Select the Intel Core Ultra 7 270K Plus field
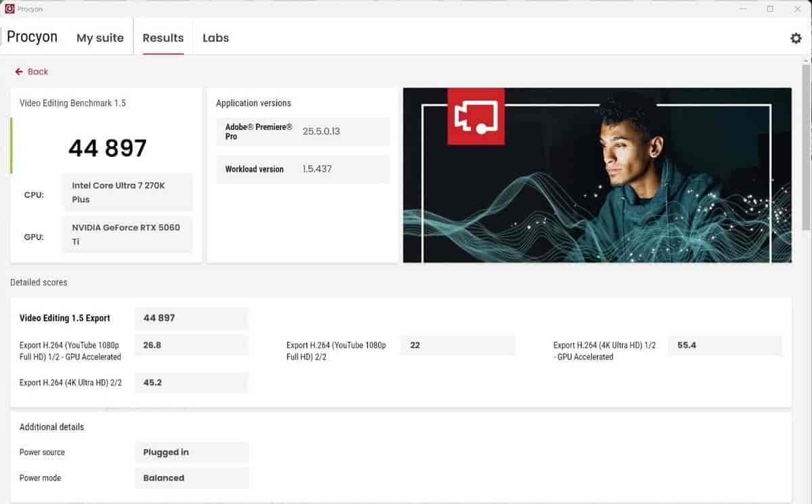This screenshot has height=504, width=812. pos(127,192)
